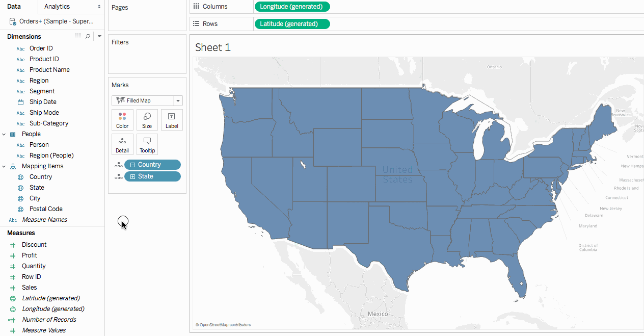Click the search magnifier icon in Dimensions header
This screenshot has height=336, width=644.
(x=88, y=36)
